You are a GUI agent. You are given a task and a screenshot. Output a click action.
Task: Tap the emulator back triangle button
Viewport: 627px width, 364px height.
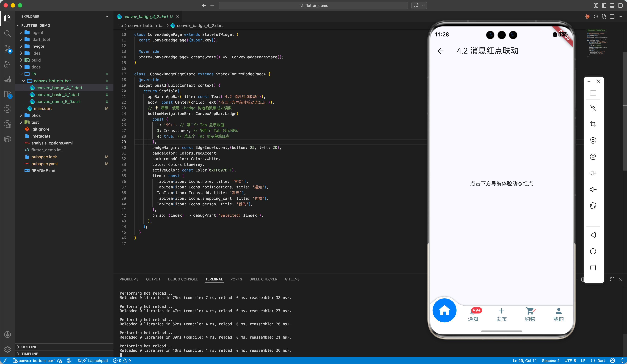tap(593, 235)
